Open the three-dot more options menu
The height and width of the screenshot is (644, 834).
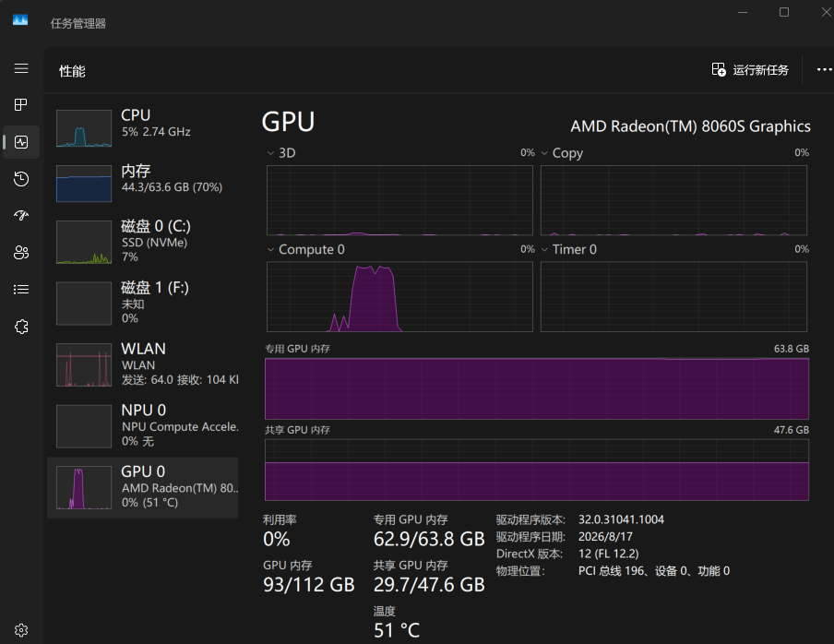(x=824, y=70)
